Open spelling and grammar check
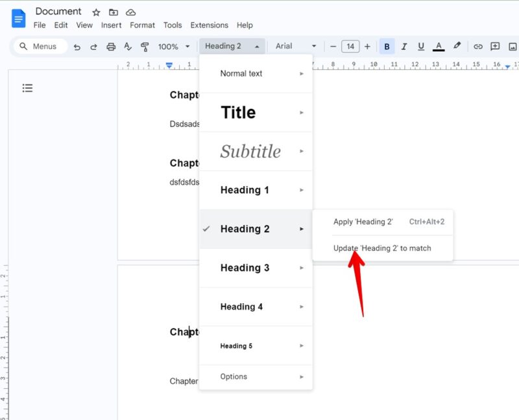 tap(128, 46)
